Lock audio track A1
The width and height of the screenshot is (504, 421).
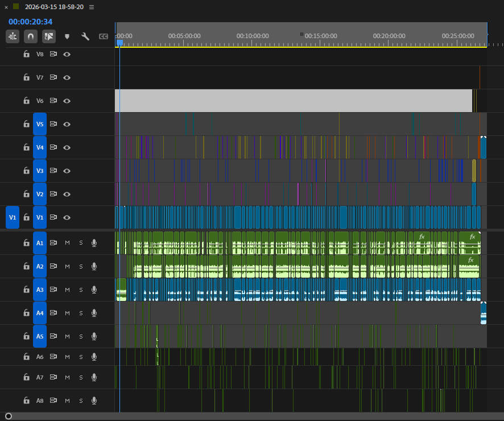26,243
